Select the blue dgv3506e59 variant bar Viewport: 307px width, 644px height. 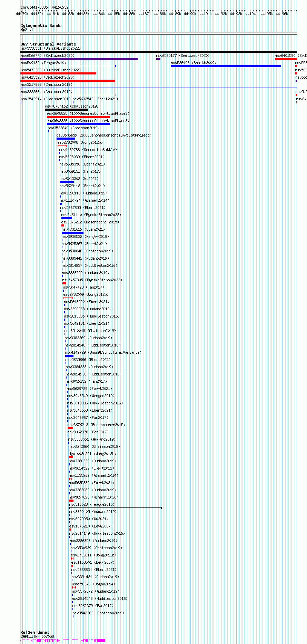click(66, 139)
